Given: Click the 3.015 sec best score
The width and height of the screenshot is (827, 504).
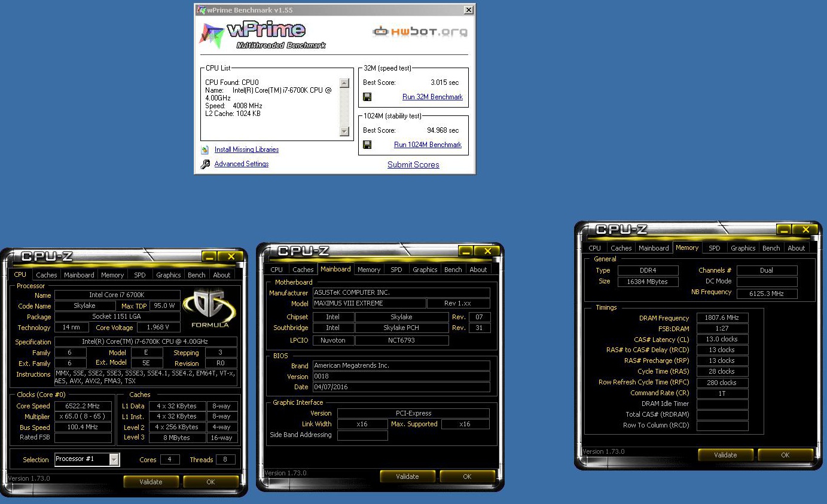Looking at the screenshot, I should (x=445, y=83).
